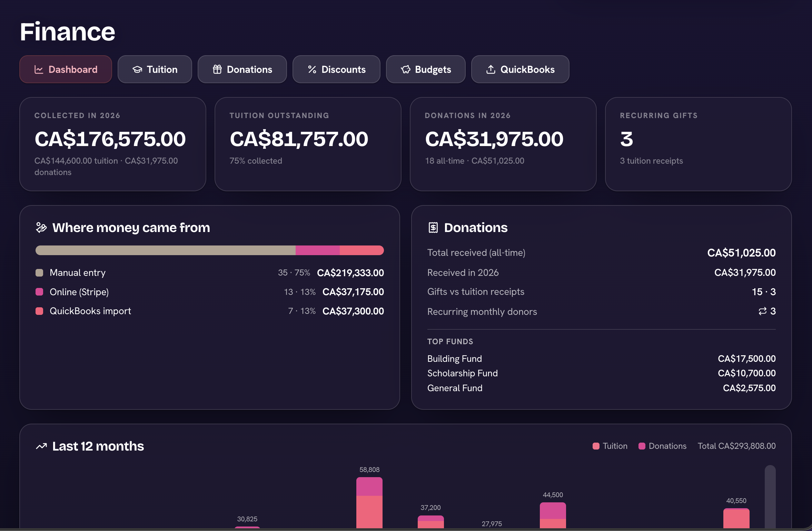Click the repeat icon next to recurring donors count
Screen dimensions: 812x531
(x=763, y=311)
